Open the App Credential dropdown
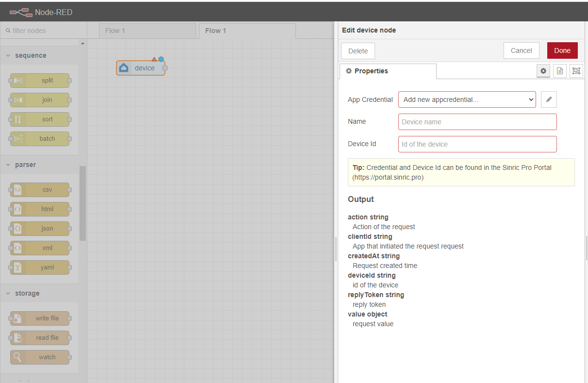The height and width of the screenshot is (383, 588). click(x=467, y=100)
